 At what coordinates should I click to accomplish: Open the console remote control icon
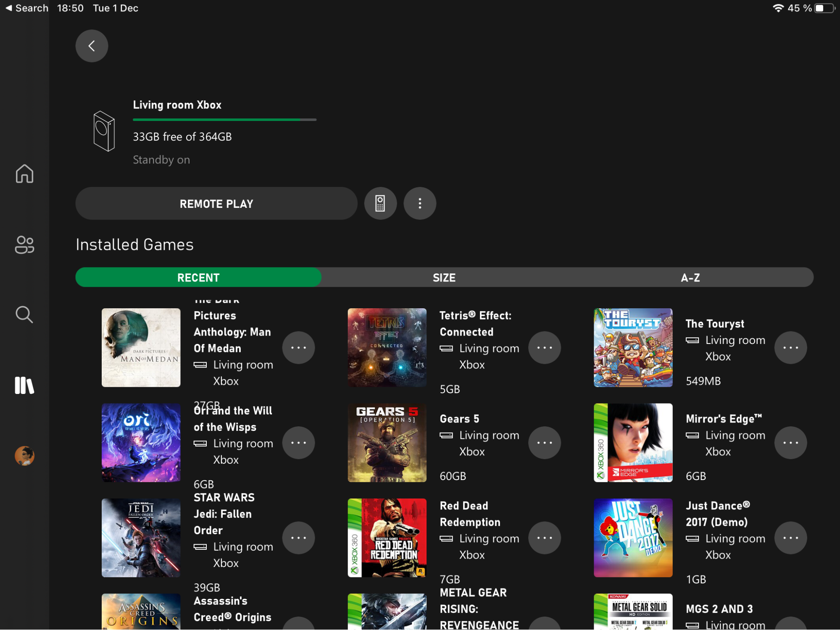(380, 204)
